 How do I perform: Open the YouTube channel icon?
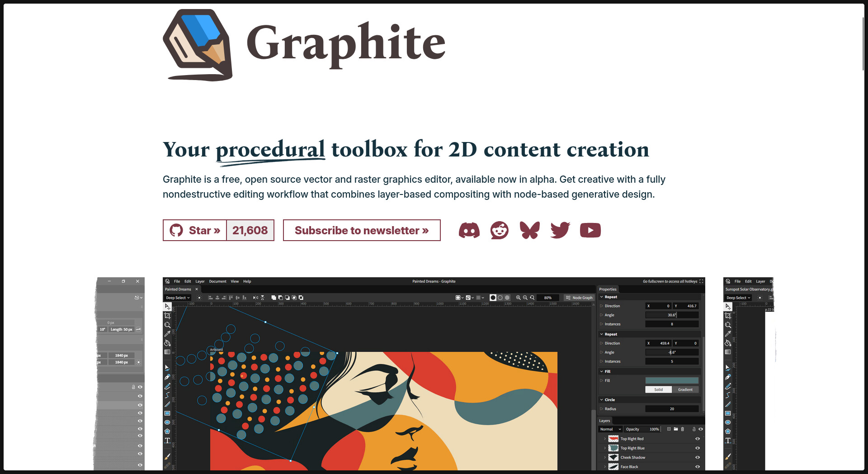[x=590, y=230]
